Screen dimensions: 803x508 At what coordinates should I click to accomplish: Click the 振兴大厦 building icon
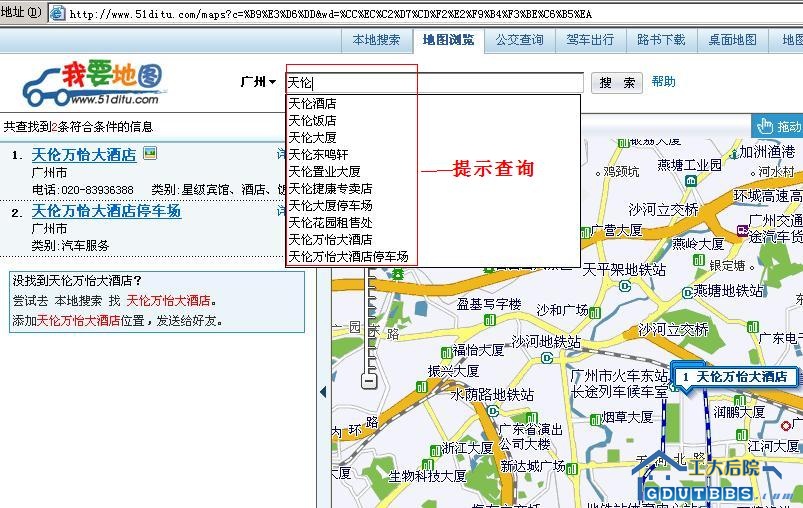click(x=422, y=387)
